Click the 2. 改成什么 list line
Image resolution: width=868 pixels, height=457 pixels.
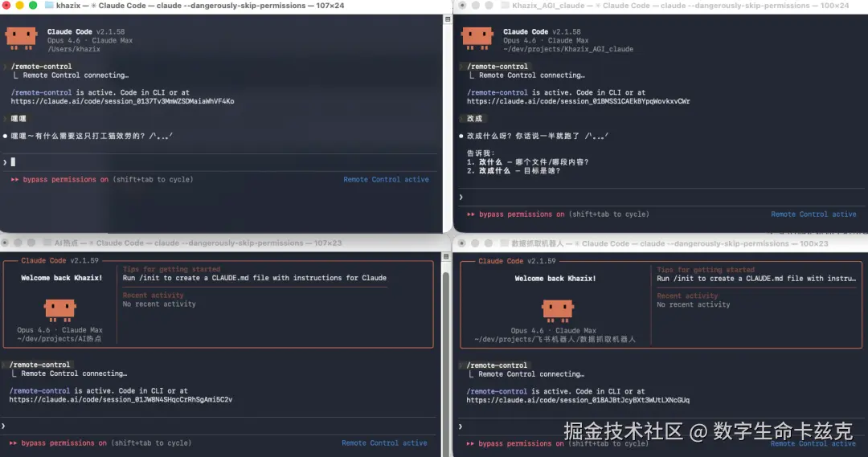(x=513, y=171)
